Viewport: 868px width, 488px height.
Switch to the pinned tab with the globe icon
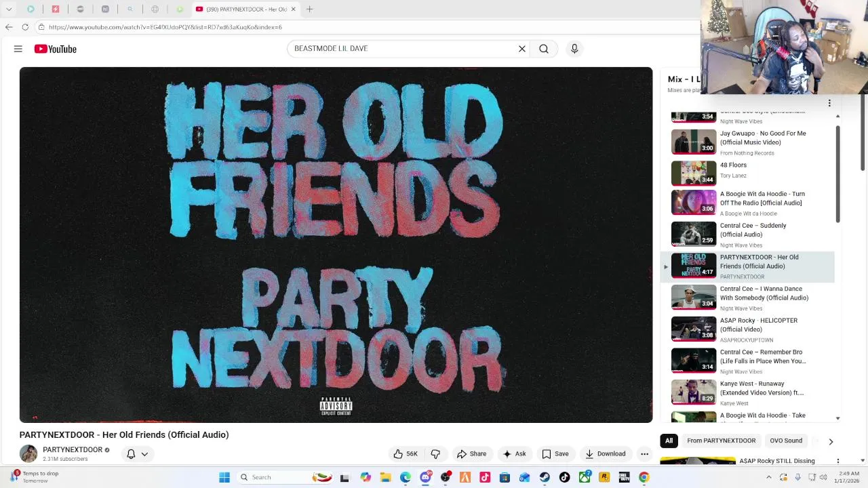(x=155, y=9)
